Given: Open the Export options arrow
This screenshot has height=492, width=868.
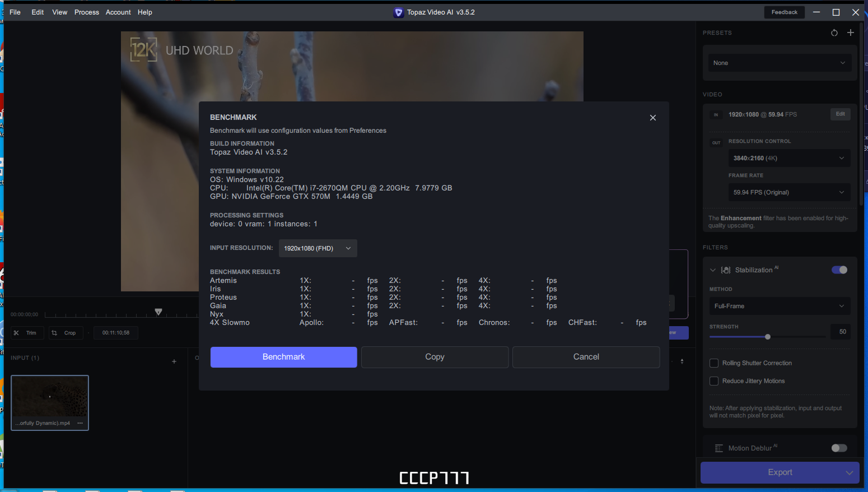Looking at the screenshot, I should [x=849, y=473].
